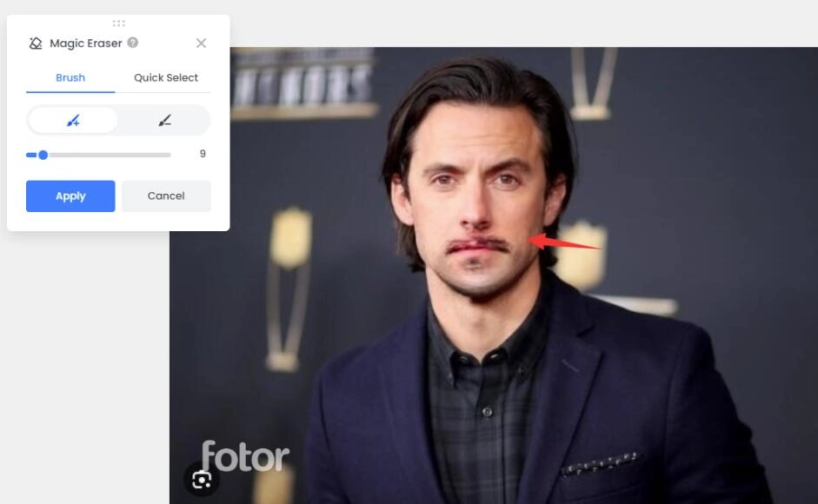This screenshot has height=504, width=818.
Task: Click the brush size value 9
Action: (203, 154)
